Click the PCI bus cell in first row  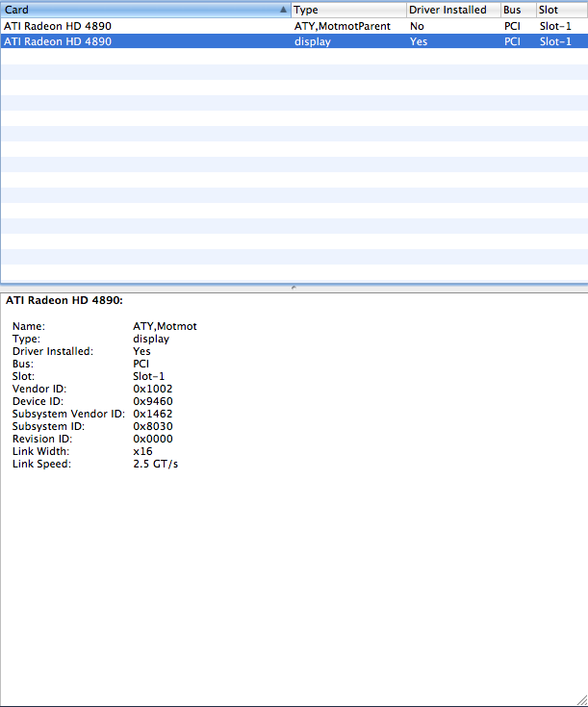(512, 26)
